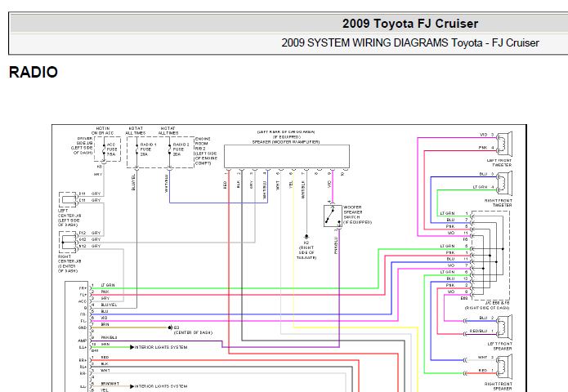Click the "WHT/BLK" vertical wire label
Viewport: 568px width, 392px height.
point(303,189)
